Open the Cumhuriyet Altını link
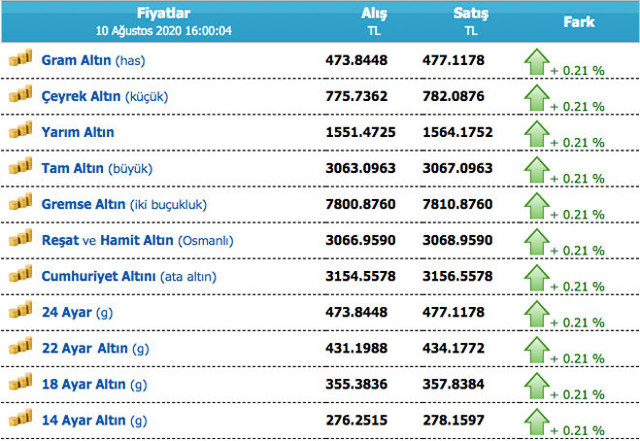 [x=99, y=276]
